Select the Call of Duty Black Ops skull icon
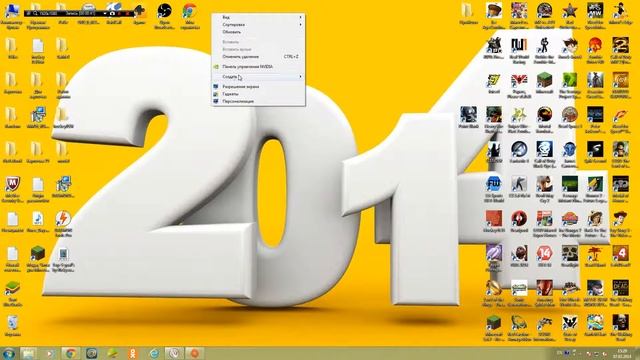Viewport: 640px width, 360px height. (544, 153)
